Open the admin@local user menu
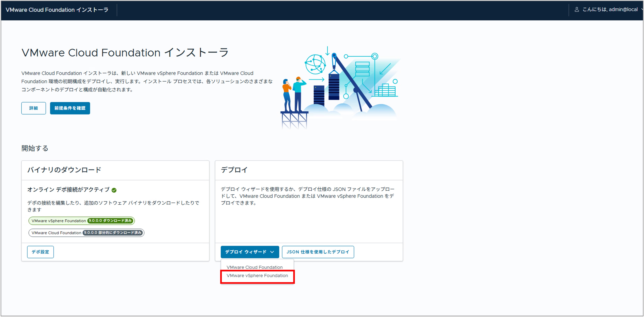Image resolution: width=644 pixels, height=317 pixels. [x=609, y=9]
